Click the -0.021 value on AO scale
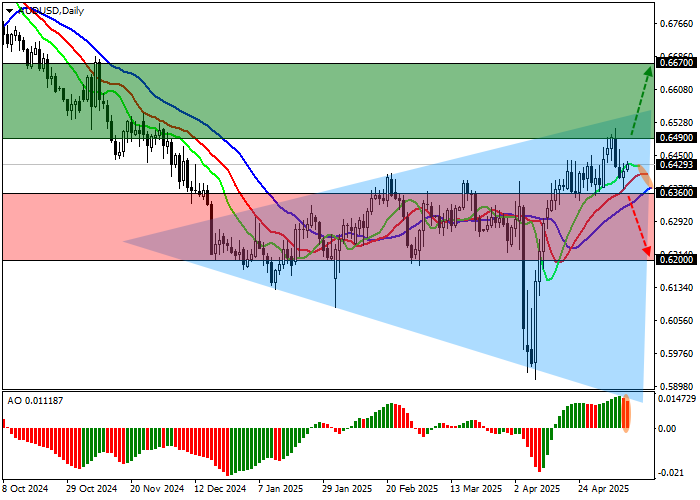 click(672, 472)
